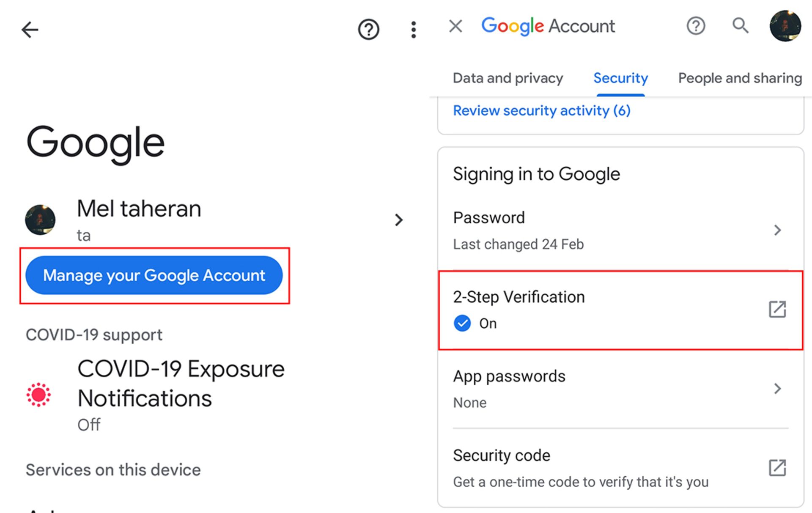Expand the App passwords chevron
This screenshot has width=812, height=513.
[777, 389]
